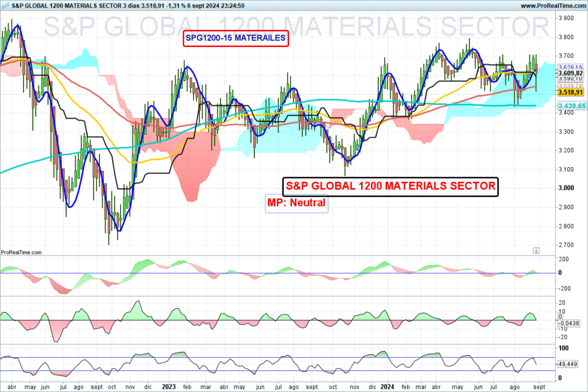
Task: Click the MP: Neutral annotation box
Action: [296, 203]
